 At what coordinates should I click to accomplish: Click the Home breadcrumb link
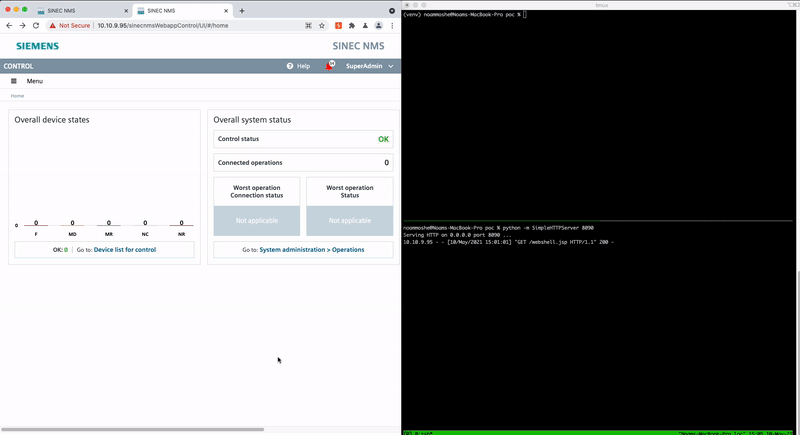(17, 96)
